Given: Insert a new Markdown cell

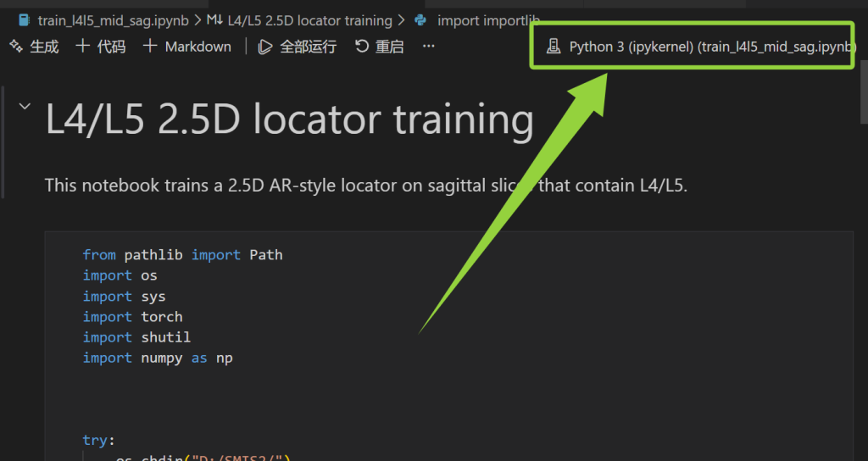Looking at the screenshot, I should [187, 47].
